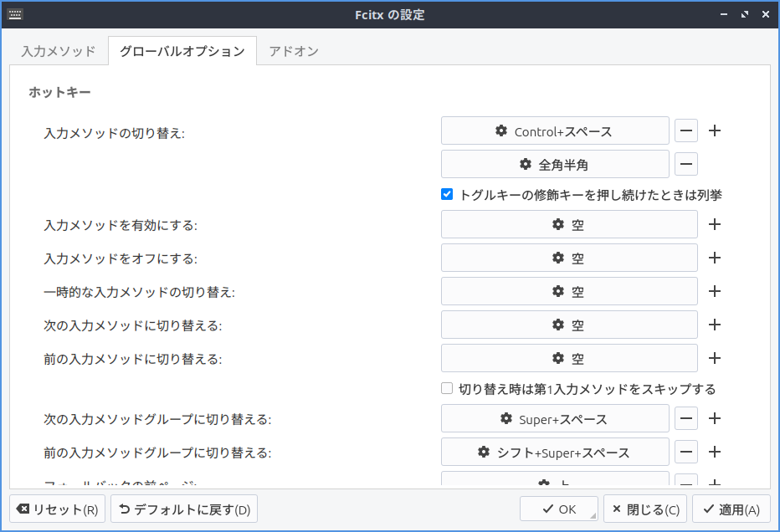Viewport: 780px width, 532px height.
Task: Add a hotkey for 入力メソッドを有効にする with plus
Action: tap(715, 224)
